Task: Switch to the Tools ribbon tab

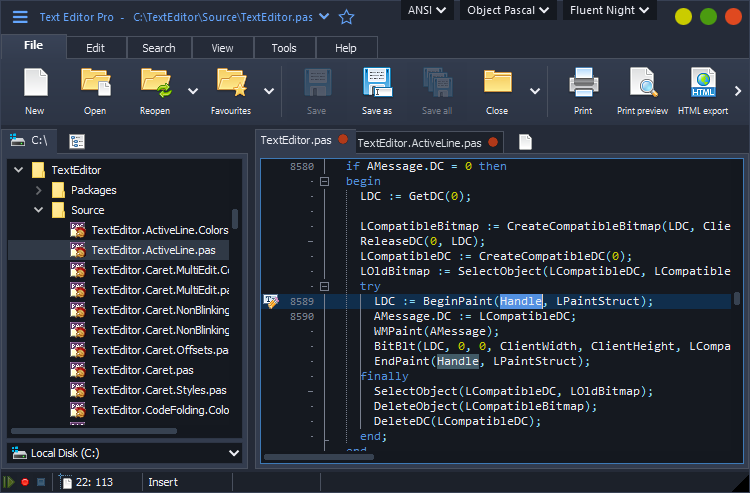Action: click(284, 48)
